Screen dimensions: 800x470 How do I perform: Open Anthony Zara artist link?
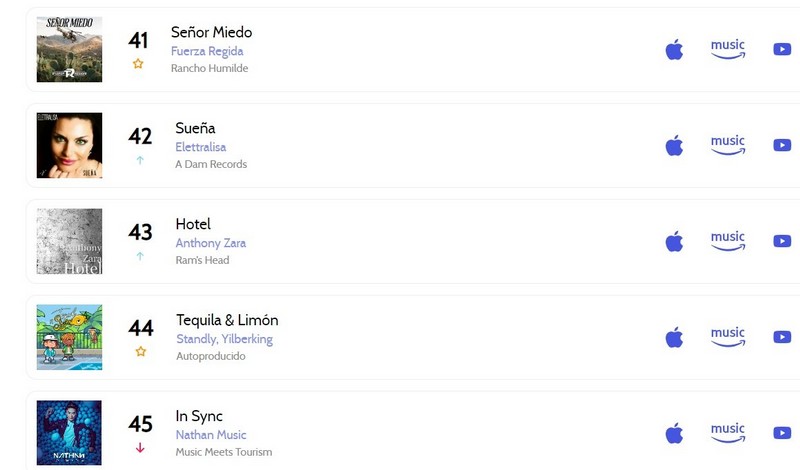coord(211,243)
